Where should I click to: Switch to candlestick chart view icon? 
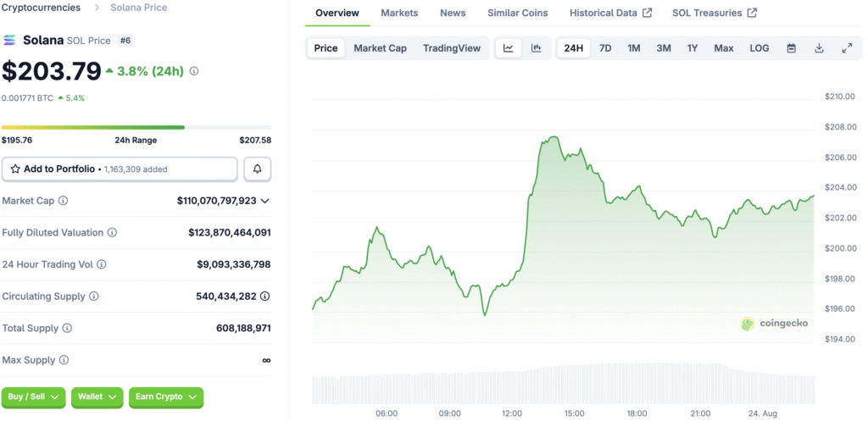pyautogui.click(x=536, y=48)
